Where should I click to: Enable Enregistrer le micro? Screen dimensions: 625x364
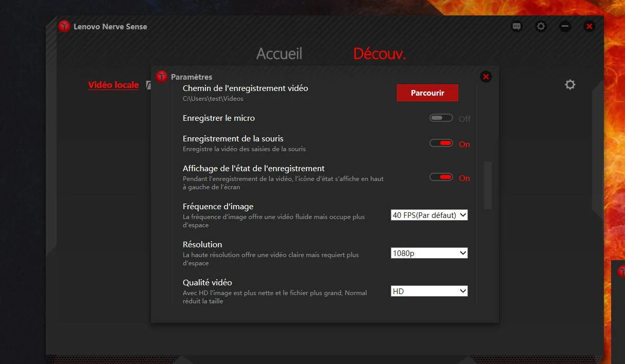pos(441,118)
